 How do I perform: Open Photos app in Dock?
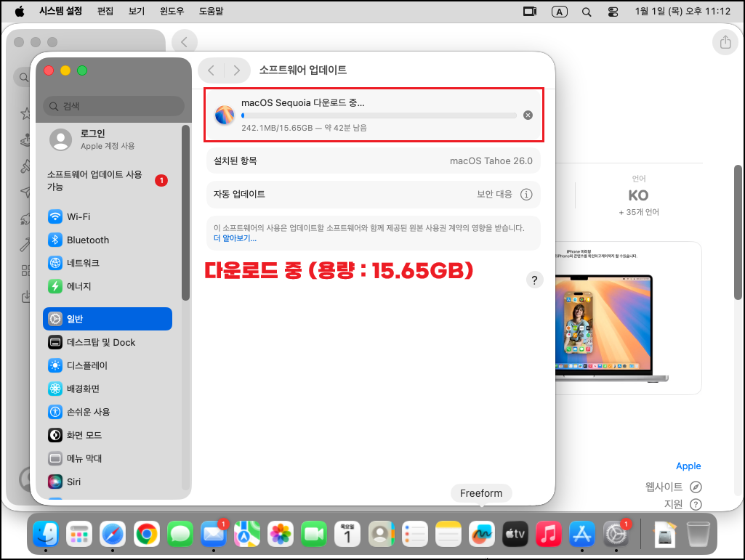pyautogui.click(x=281, y=534)
